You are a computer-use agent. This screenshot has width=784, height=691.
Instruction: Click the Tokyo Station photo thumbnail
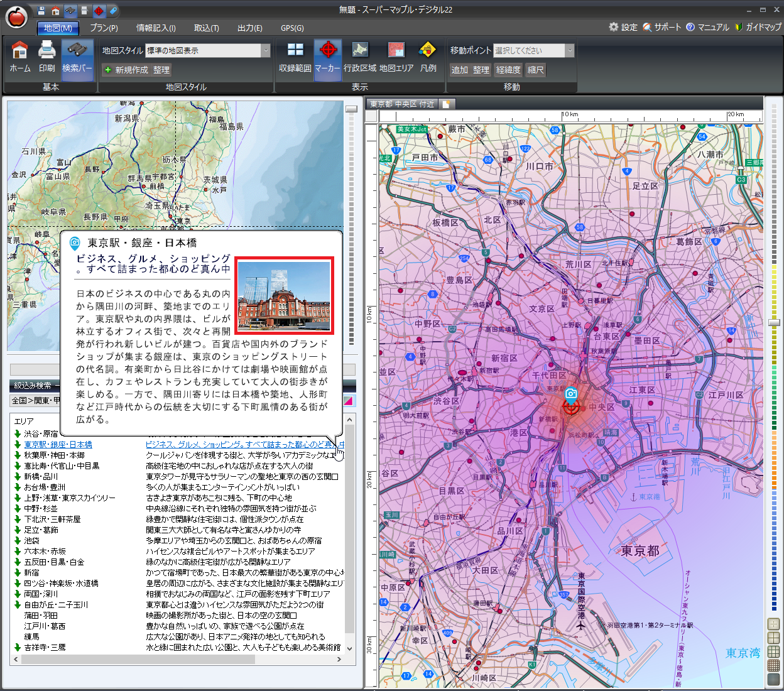284,295
